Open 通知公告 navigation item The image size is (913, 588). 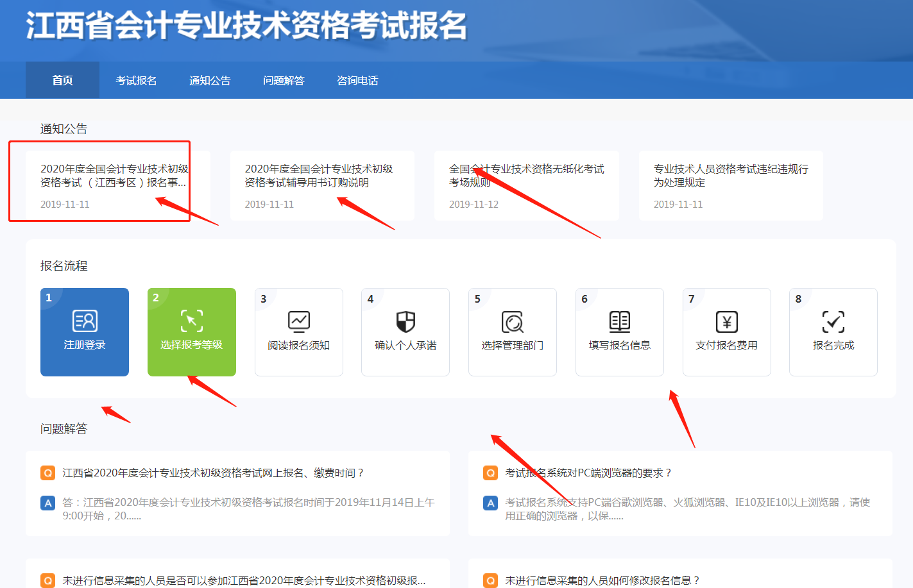[x=210, y=80]
